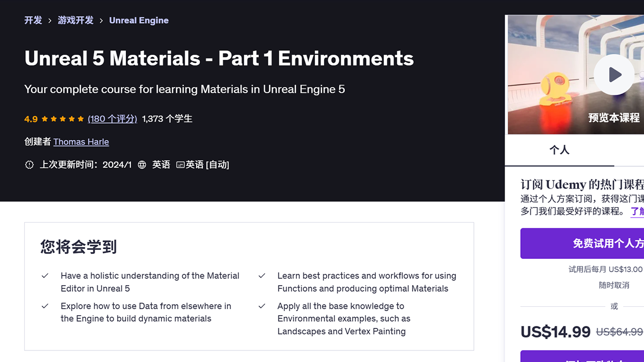Click the play icon to preview the course
Screen dimensions: 644x362
614,74
